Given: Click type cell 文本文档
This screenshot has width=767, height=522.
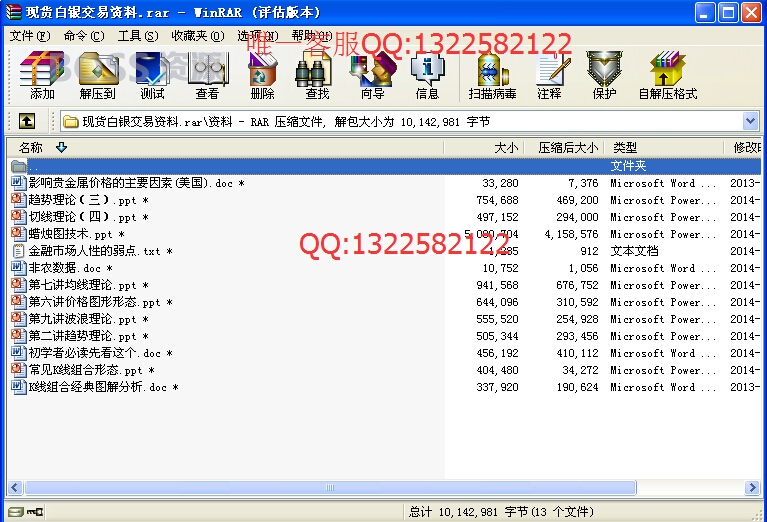Looking at the screenshot, I should point(634,251).
